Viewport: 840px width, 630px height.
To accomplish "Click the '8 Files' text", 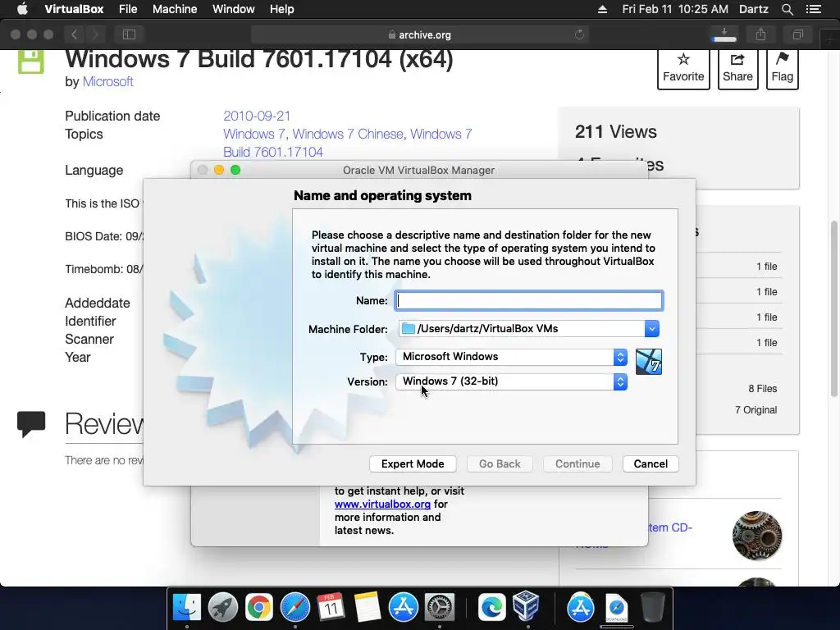I will click(x=762, y=388).
